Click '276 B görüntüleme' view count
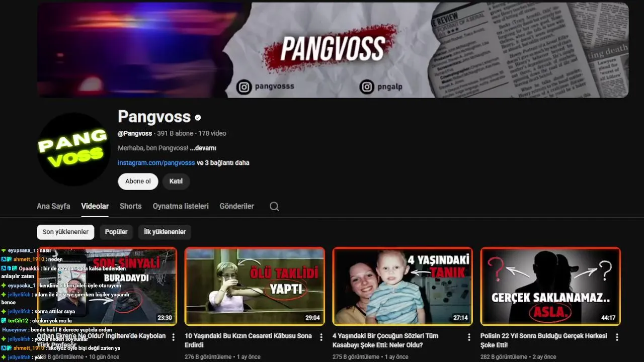644x362 pixels. click(x=208, y=357)
